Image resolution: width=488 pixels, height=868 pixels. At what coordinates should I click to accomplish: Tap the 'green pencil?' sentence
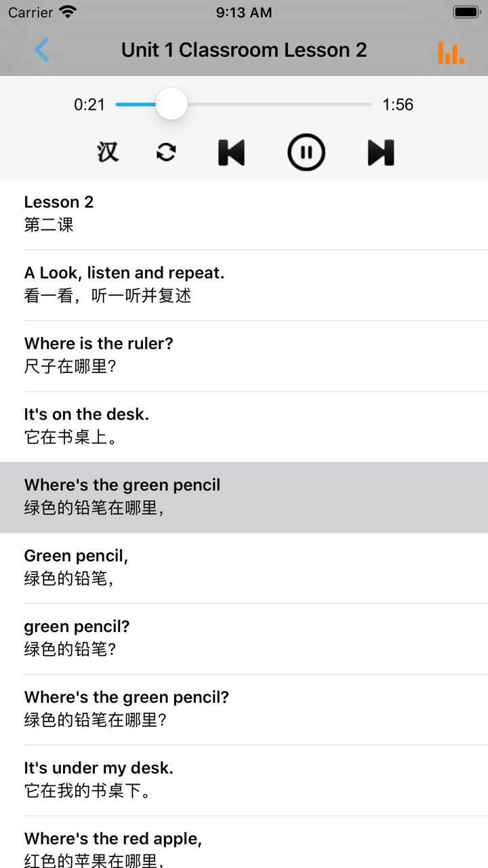pyautogui.click(x=244, y=638)
